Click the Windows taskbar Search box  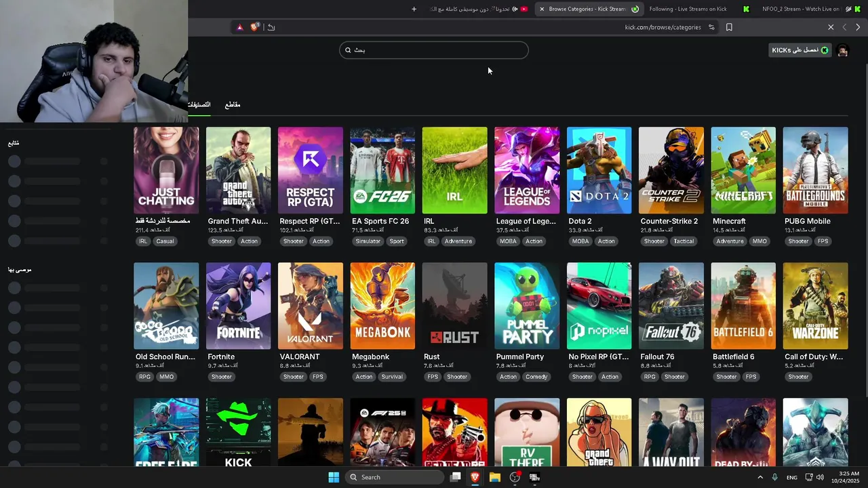(395, 477)
